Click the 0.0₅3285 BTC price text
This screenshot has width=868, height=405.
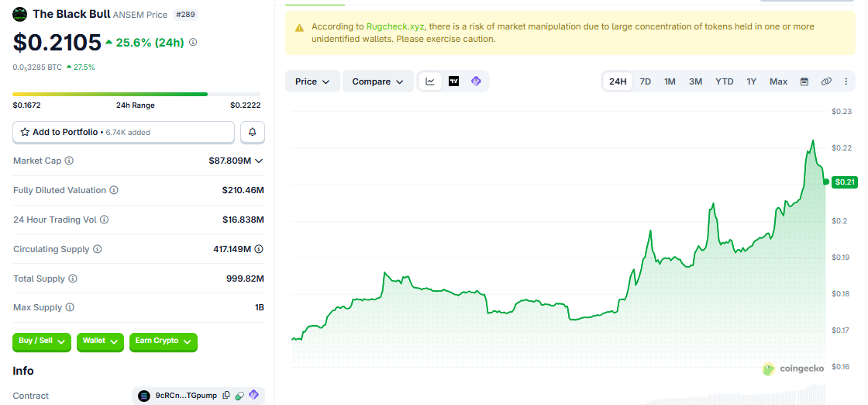(x=37, y=67)
